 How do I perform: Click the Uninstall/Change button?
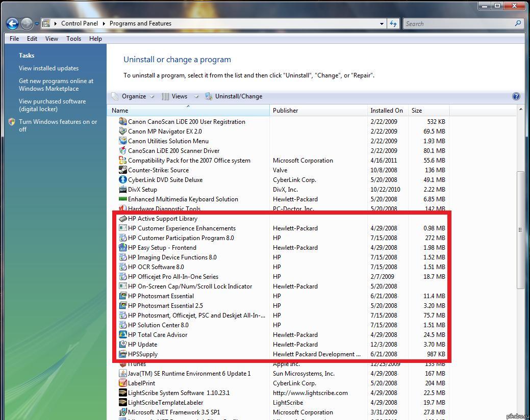(x=234, y=96)
